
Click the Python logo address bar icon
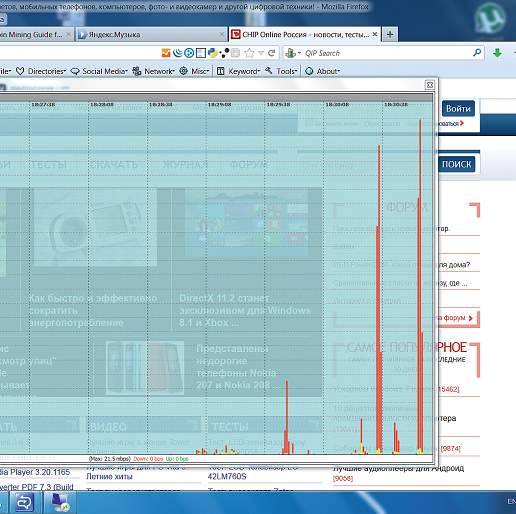point(212,53)
